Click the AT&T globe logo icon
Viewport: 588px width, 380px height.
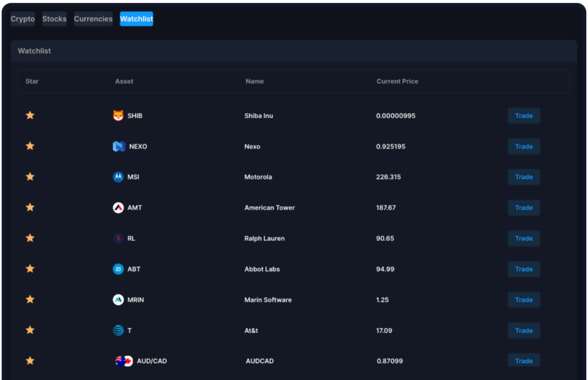[118, 331]
